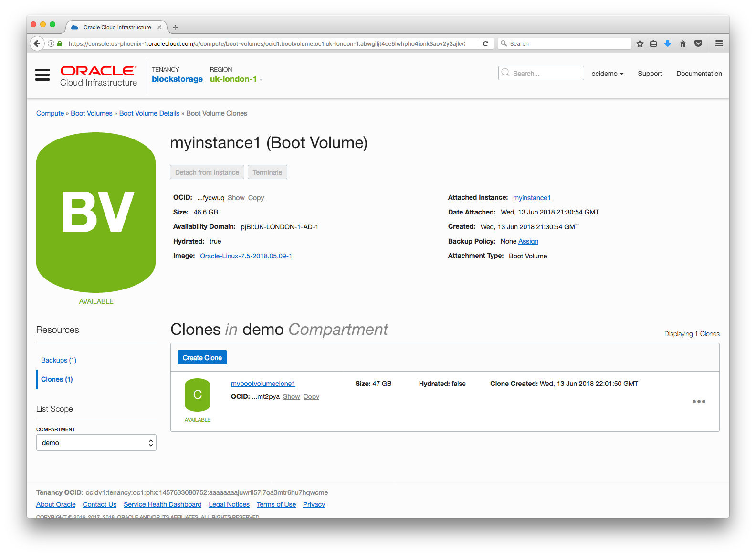Expand the uk-london-1 region selector
756x556 pixels.
[x=236, y=79]
